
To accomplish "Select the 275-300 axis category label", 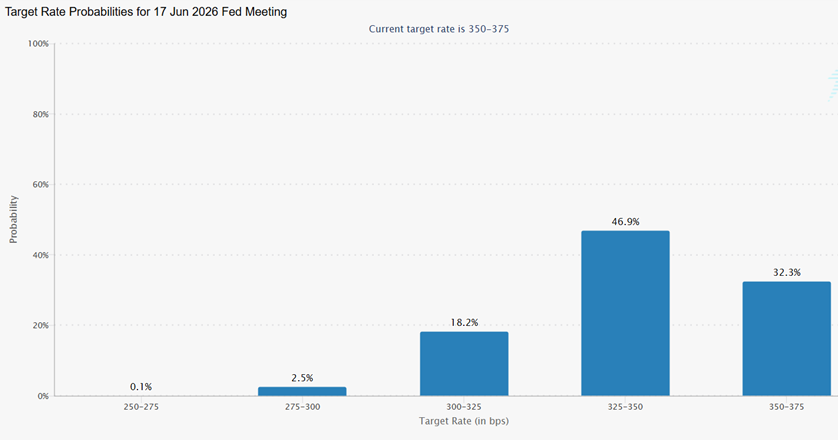I will (302, 409).
